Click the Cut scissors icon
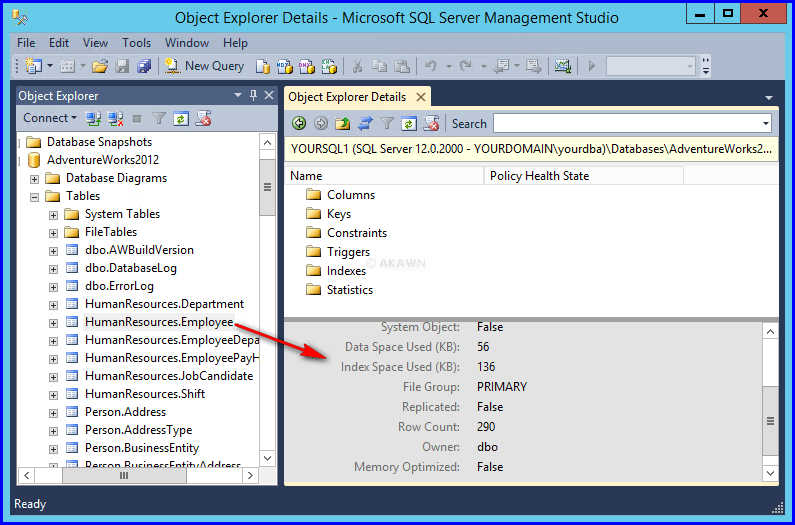 (357, 66)
